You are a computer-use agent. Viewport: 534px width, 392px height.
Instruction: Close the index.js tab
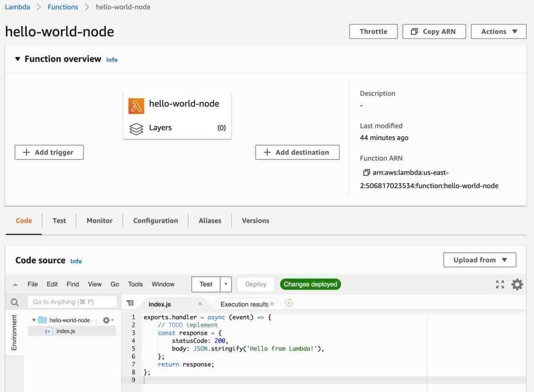tap(200, 304)
